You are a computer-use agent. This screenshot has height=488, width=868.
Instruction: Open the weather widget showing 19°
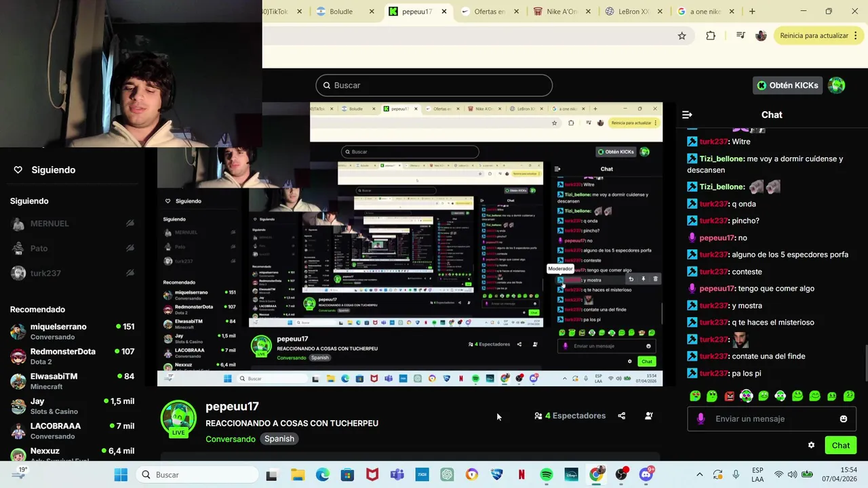19,474
